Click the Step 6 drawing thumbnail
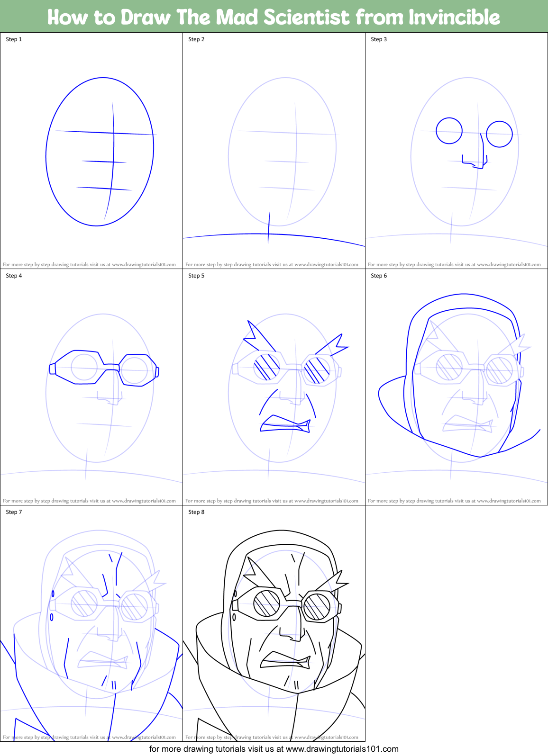Image resolution: width=548 pixels, height=756 pixels. pyautogui.click(x=457, y=387)
